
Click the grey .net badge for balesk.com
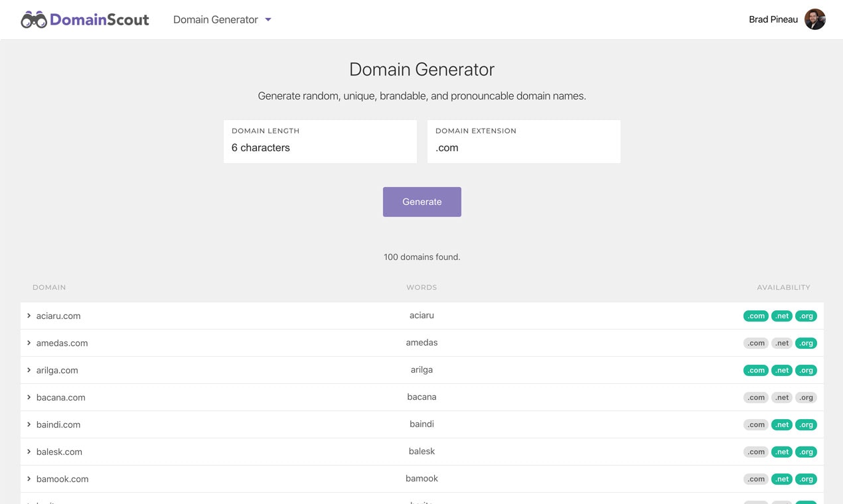click(781, 452)
